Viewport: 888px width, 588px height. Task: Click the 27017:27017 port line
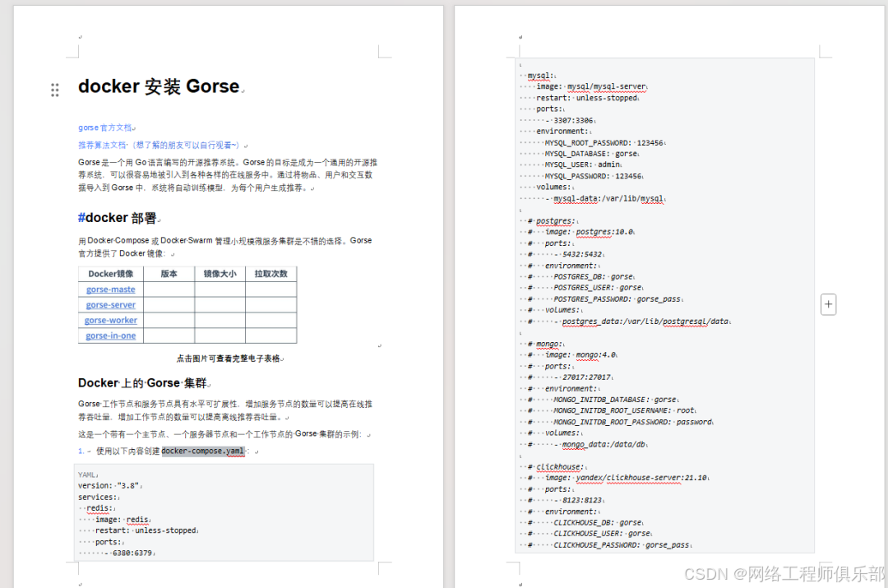581,377
